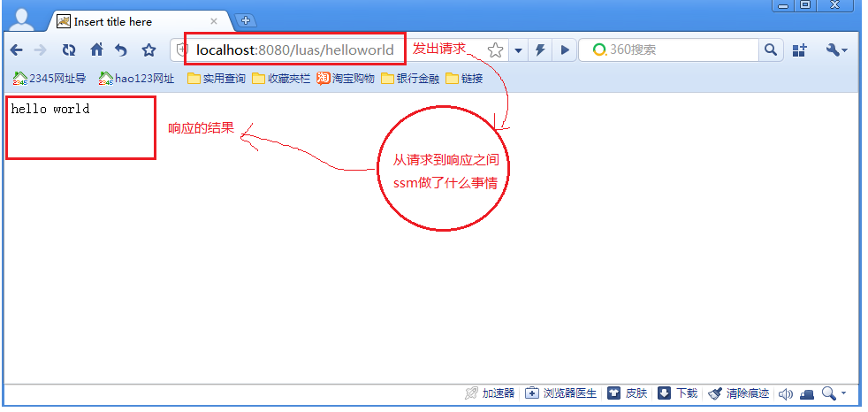Screen dimensions: 868x412
Task: Bookmark page via address bar star
Action: tap(496, 50)
